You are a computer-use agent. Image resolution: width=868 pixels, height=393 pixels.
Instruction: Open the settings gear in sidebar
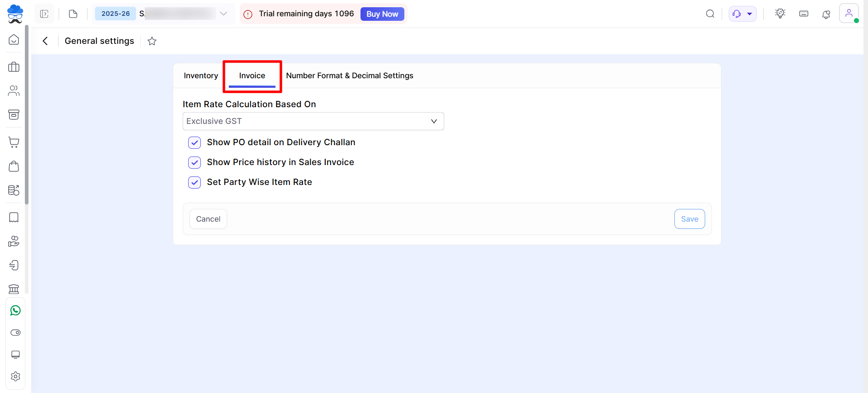(x=15, y=376)
